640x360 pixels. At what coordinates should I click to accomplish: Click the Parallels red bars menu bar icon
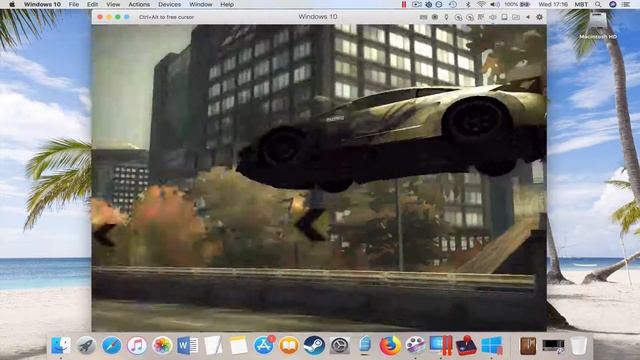(x=404, y=4)
